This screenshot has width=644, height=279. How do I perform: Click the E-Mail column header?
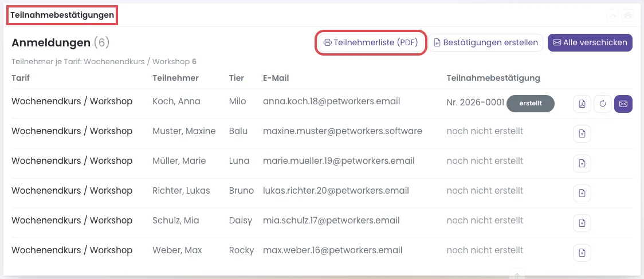point(276,78)
